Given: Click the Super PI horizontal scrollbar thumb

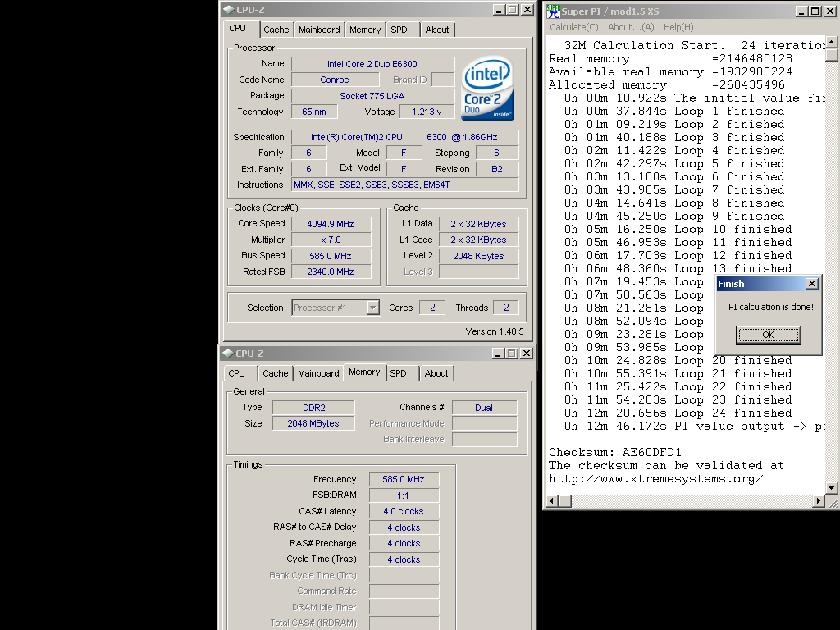Looking at the screenshot, I should click(x=564, y=501).
